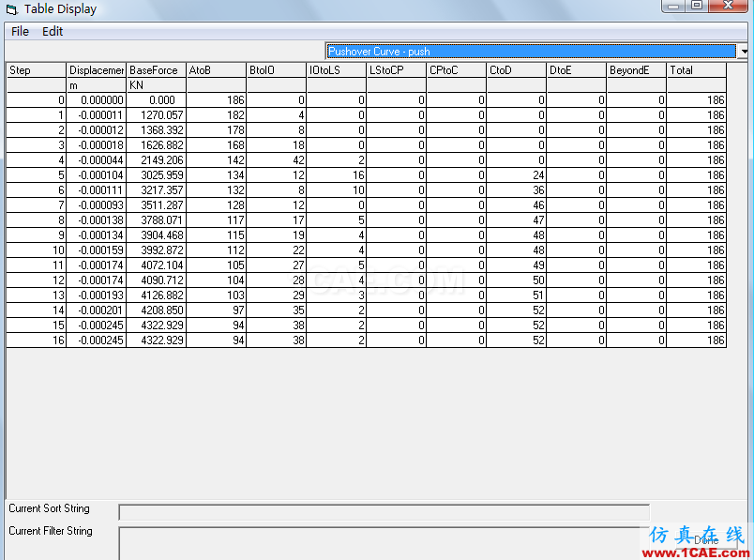The image size is (754, 560).
Task: Click the BeyondE column header
Action: pyautogui.click(x=637, y=70)
